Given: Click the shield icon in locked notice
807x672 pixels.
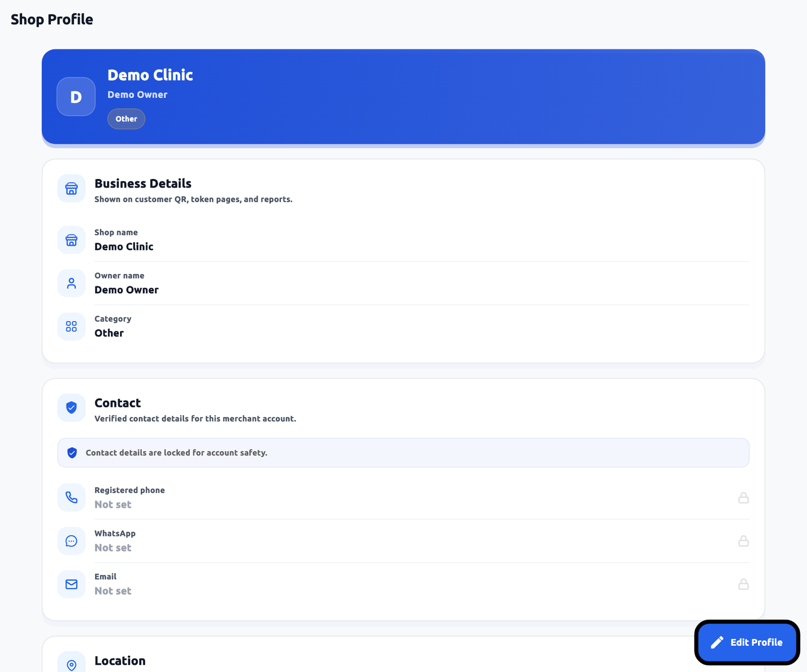Looking at the screenshot, I should [72, 453].
